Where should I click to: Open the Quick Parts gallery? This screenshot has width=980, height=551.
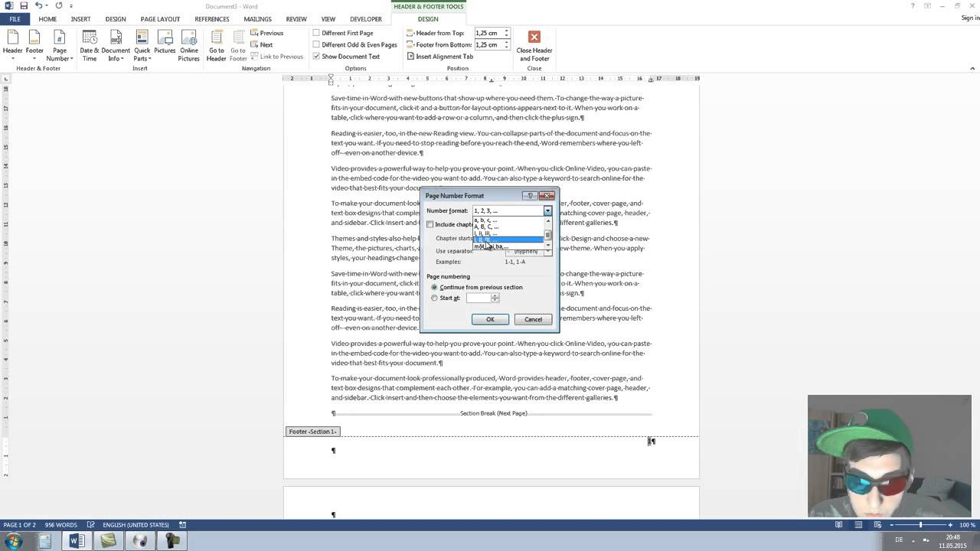142,45
